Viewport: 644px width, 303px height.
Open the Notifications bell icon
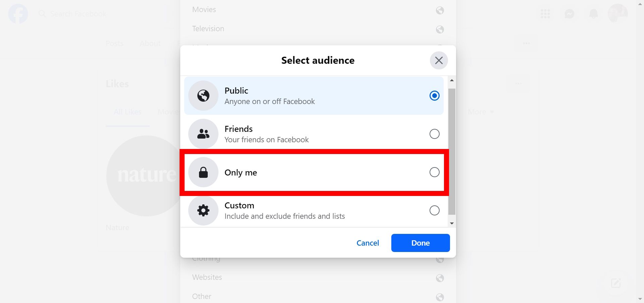click(x=593, y=14)
